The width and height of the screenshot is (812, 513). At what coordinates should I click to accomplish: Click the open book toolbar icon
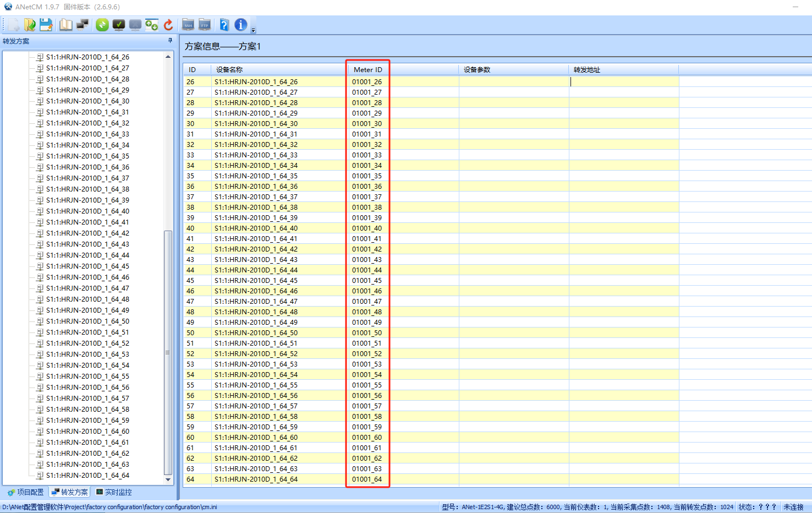tap(65, 25)
